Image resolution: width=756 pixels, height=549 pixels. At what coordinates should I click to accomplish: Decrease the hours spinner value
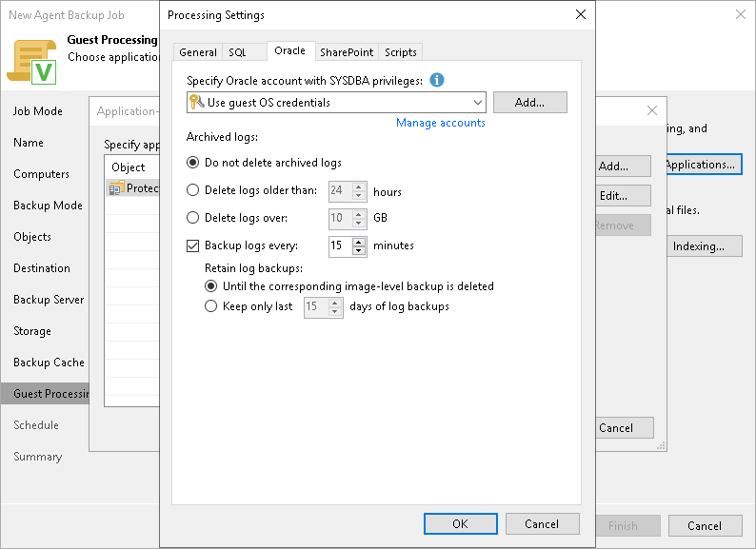[x=359, y=196]
